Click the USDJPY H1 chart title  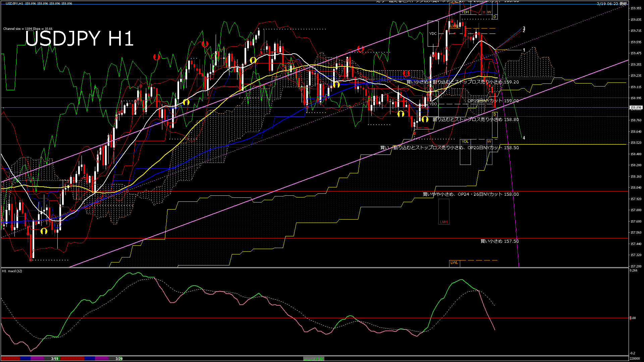pyautogui.click(x=79, y=39)
